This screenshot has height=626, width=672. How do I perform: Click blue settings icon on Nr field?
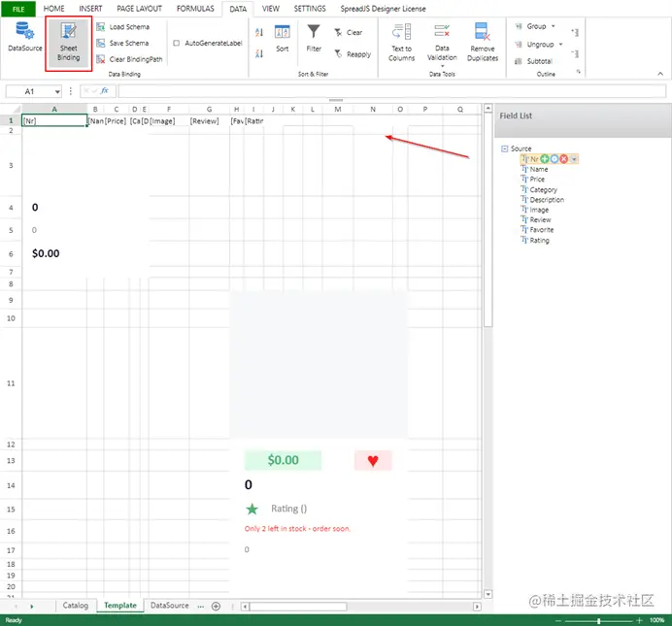(x=554, y=159)
